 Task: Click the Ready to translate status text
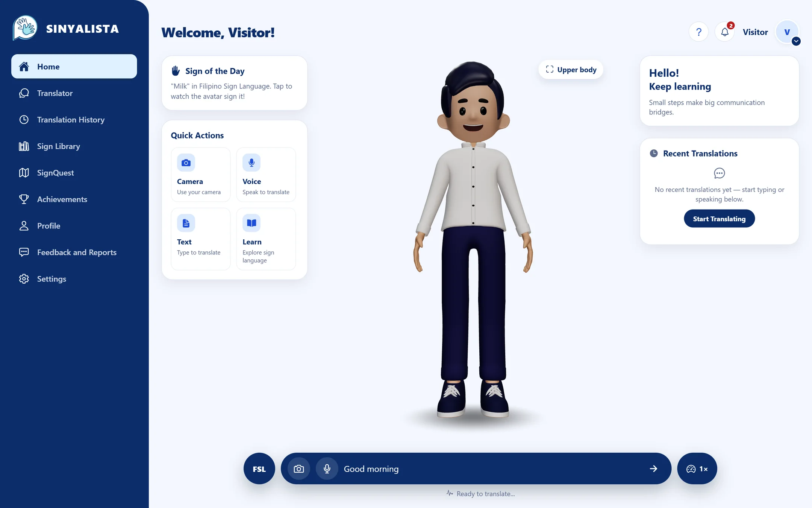pos(485,494)
